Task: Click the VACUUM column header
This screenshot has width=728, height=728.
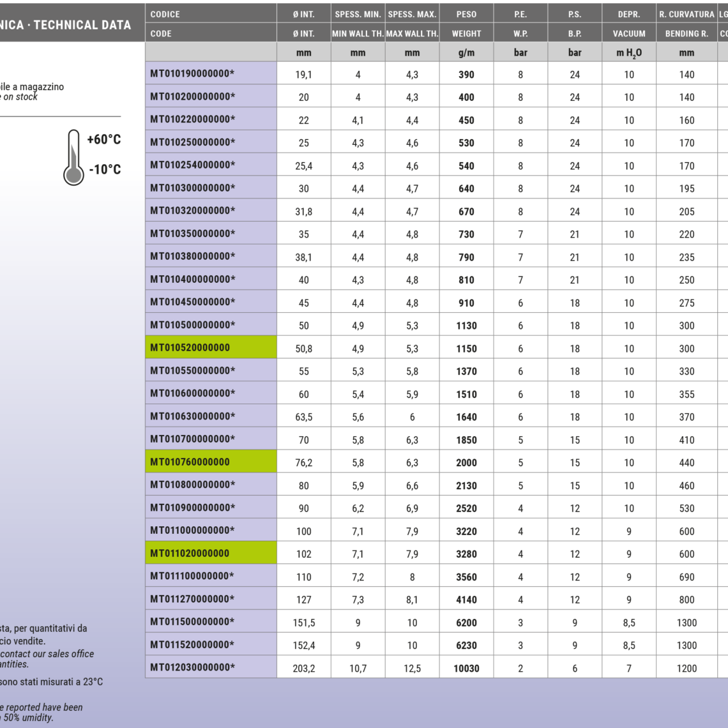Action: click(x=629, y=33)
